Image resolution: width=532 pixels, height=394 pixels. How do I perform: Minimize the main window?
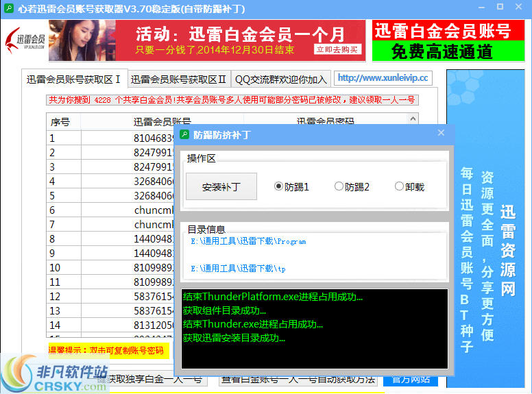(x=481, y=7)
